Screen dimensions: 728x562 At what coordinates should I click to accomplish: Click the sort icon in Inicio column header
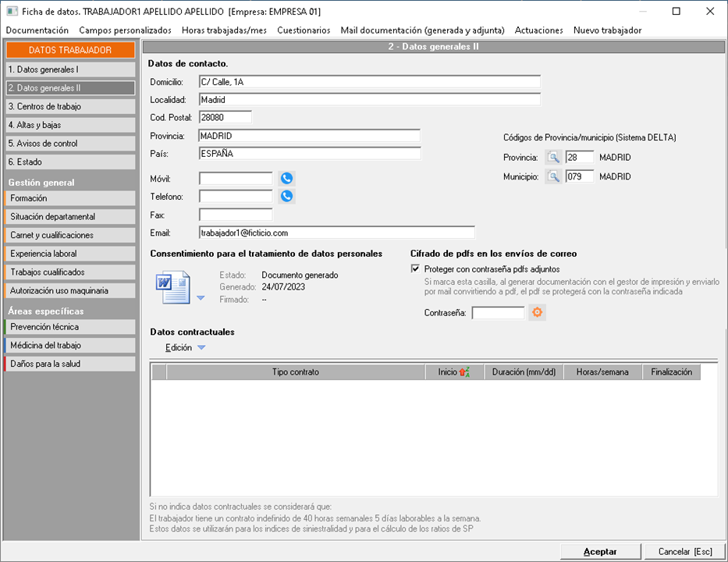pyautogui.click(x=464, y=372)
